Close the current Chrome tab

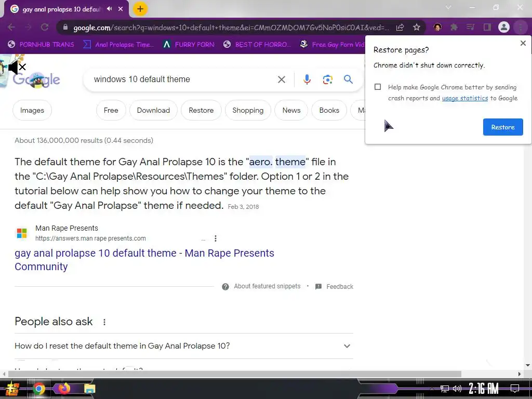121,9
